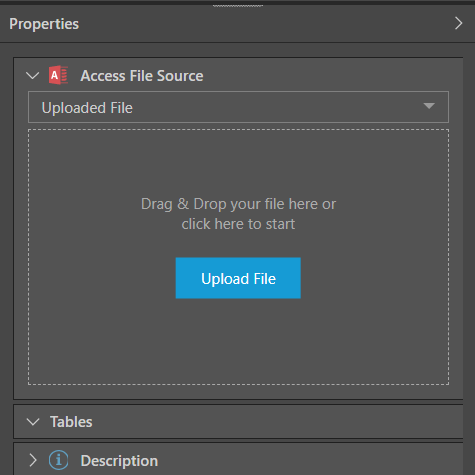Click the Tables section header bar
The image size is (475, 475).
click(238, 422)
